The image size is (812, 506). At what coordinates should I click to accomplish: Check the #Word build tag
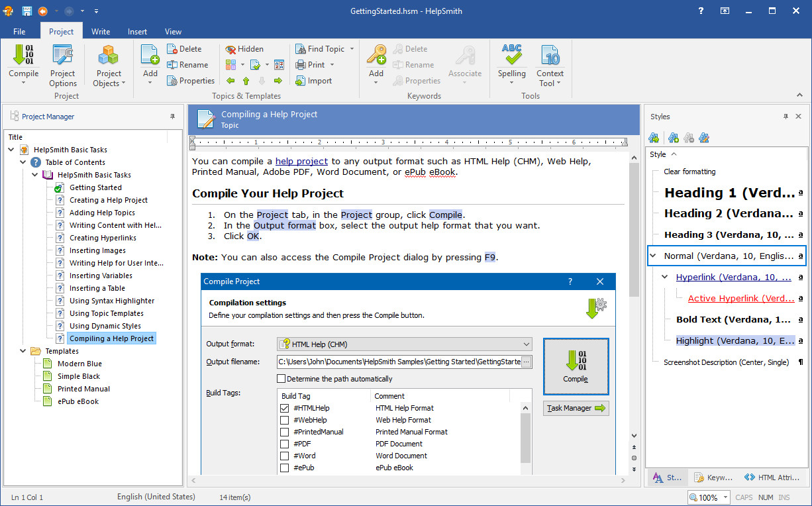[x=284, y=456]
